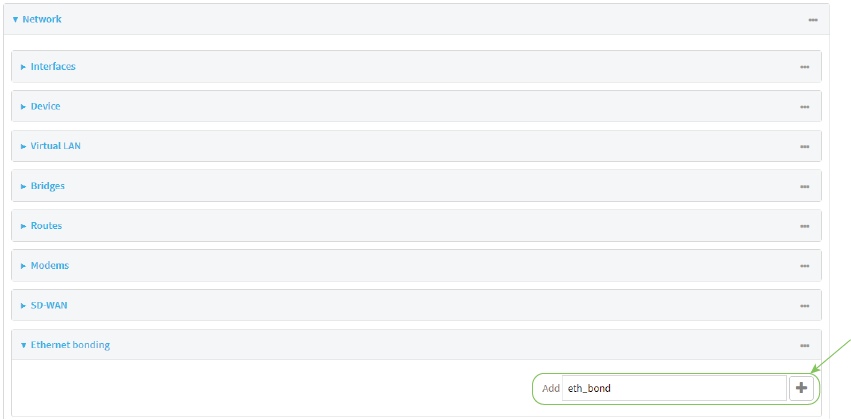Collapse the Ethernet bonding section
851x420 pixels.
point(69,345)
